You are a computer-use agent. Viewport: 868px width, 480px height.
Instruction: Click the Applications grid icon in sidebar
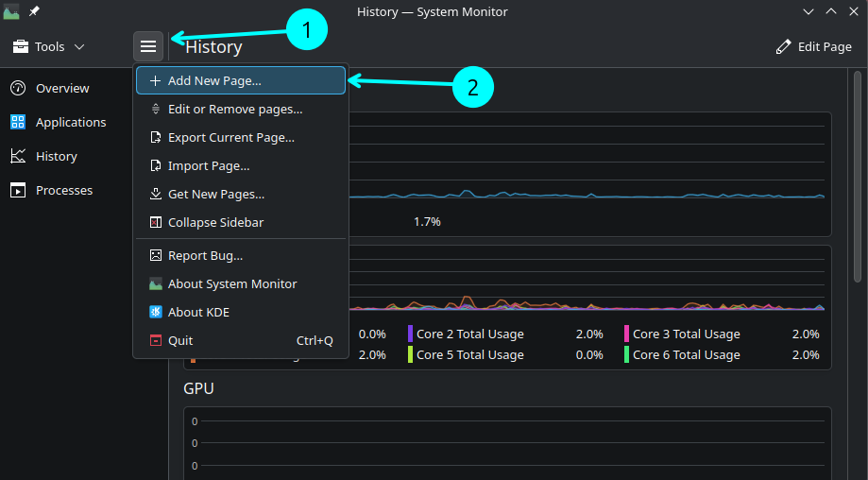click(x=18, y=122)
